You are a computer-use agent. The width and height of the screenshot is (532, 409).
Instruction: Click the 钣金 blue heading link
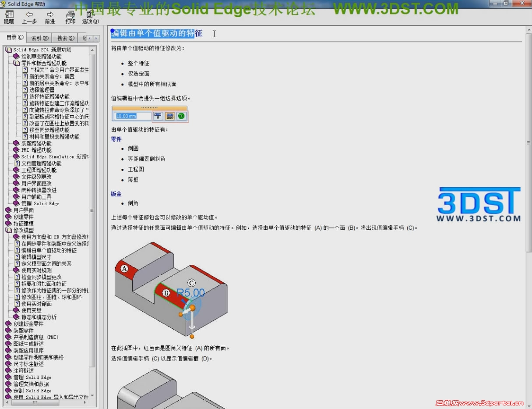116,194
